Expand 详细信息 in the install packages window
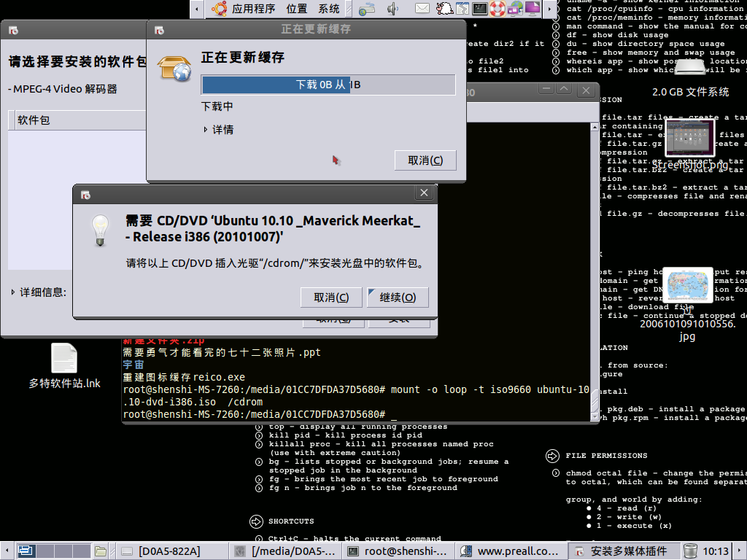Viewport: 747px width, 560px height. 39,292
